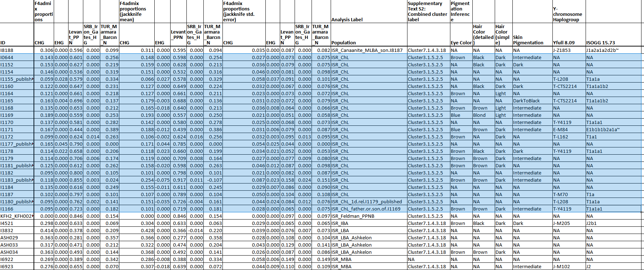644x270 pixels.
Task: Select the ID cell I6923
Action: (x=17, y=266)
